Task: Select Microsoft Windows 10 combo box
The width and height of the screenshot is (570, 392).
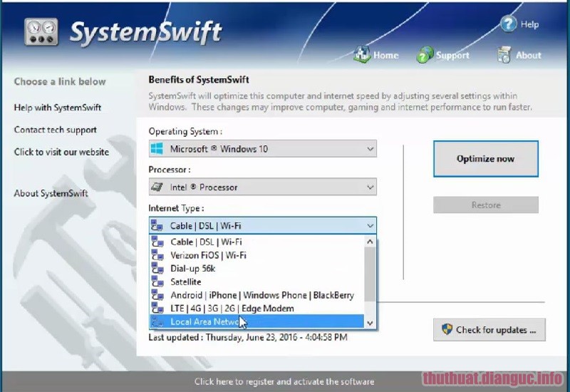Action: 262,149
